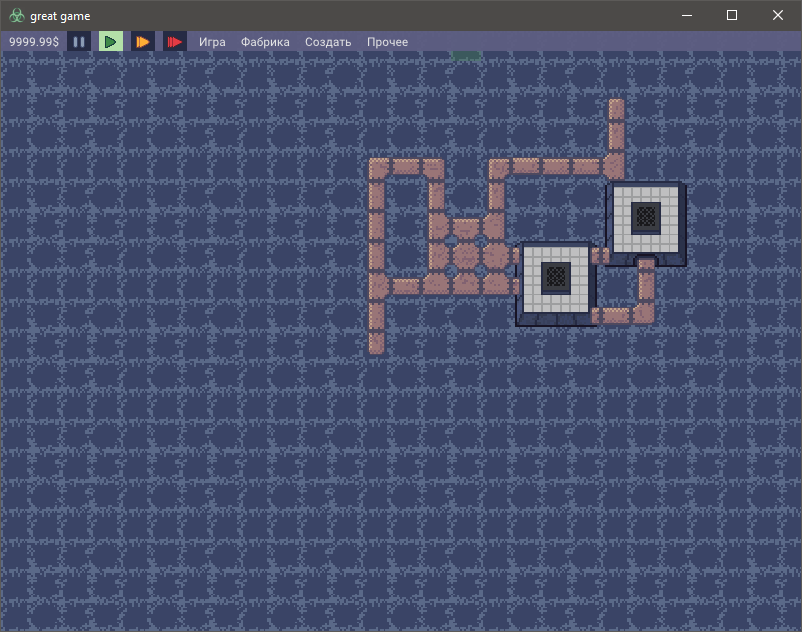The width and height of the screenshot is (802, 632).
Task: Open the Прочее menu
Action: (x=387, y=42)
